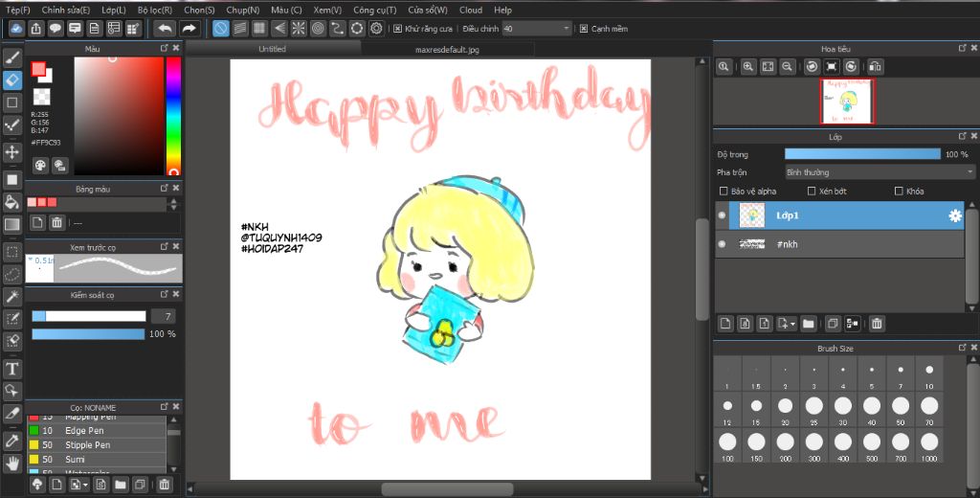Select the Hand tool
This screenshot has width=980, height=498.
tap(12, 463)
